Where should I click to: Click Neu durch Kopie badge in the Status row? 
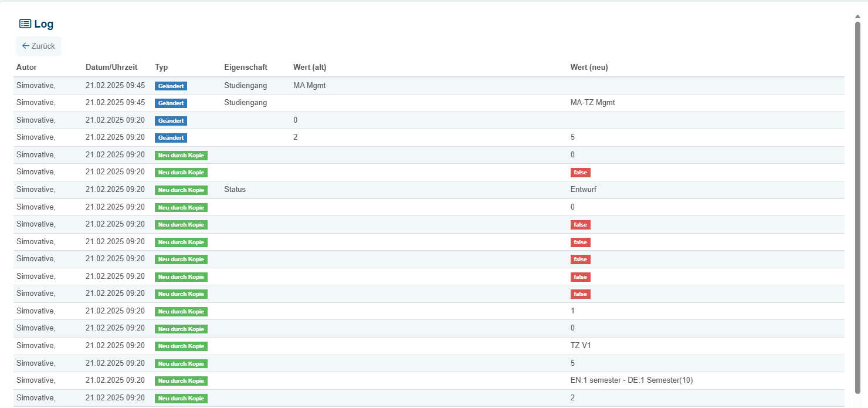181,190
